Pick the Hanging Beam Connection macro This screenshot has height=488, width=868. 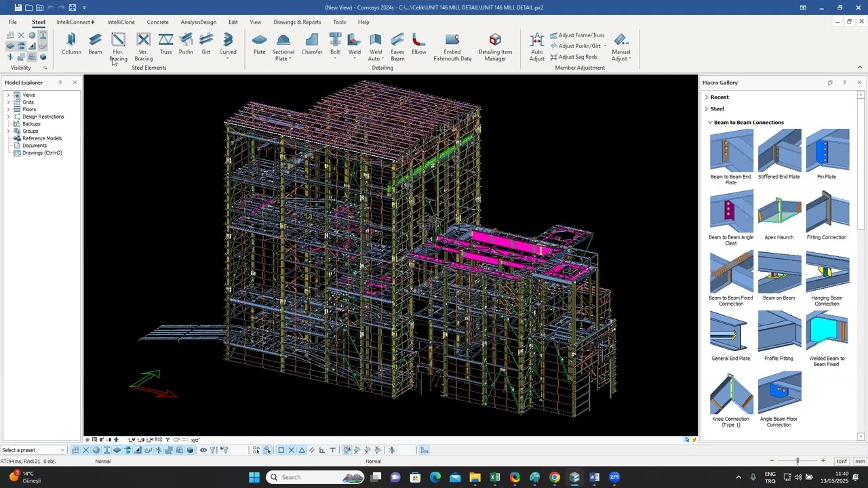[827, 278]
